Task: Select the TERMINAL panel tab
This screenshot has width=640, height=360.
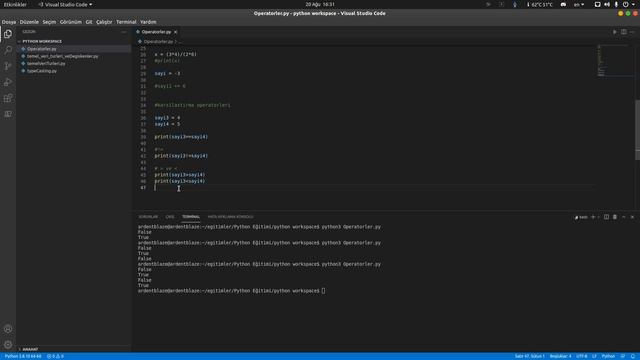Action: tap(191, 217)
